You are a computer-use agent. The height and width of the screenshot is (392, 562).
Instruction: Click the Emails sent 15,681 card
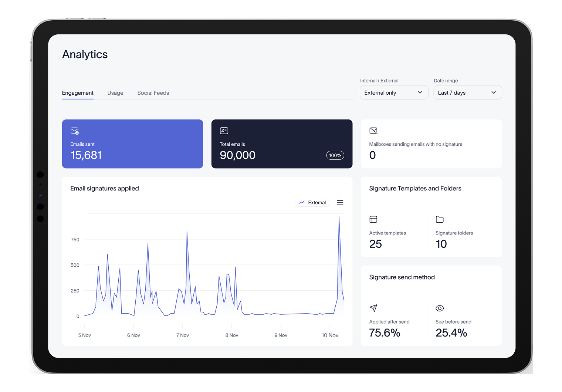point(132,144)
